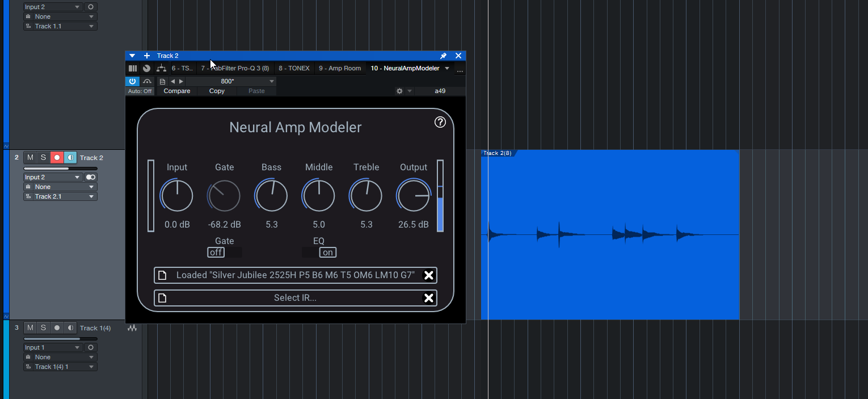Click the Paste button
The width and height of the screenshot is (868, 399).
(256, 91)
